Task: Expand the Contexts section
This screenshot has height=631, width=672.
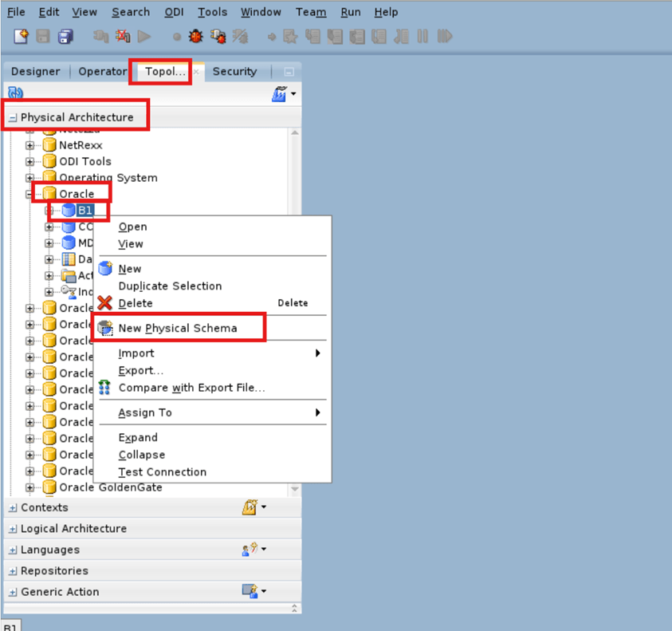Action: click(14, 507)
